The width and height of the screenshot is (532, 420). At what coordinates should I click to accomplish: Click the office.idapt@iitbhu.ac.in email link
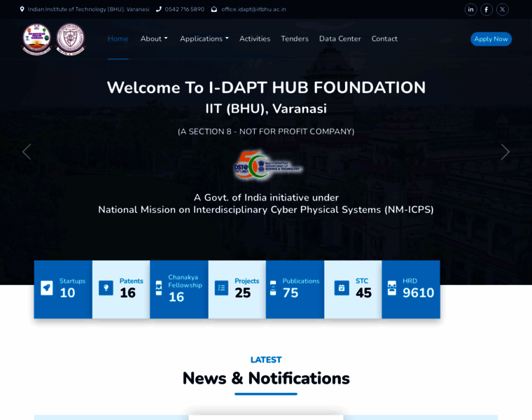(253, 9)
